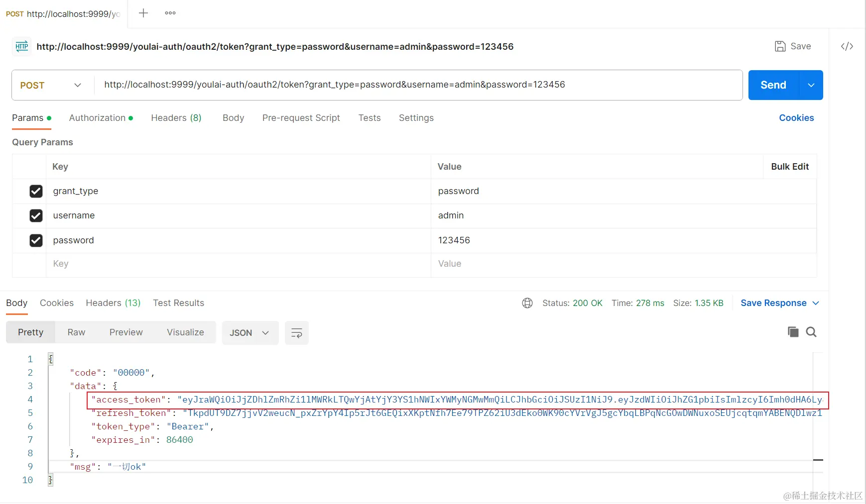Screen dimensions: 866x504
Task: Click the HTTP badge next to the URL
Action: (21, 46)
